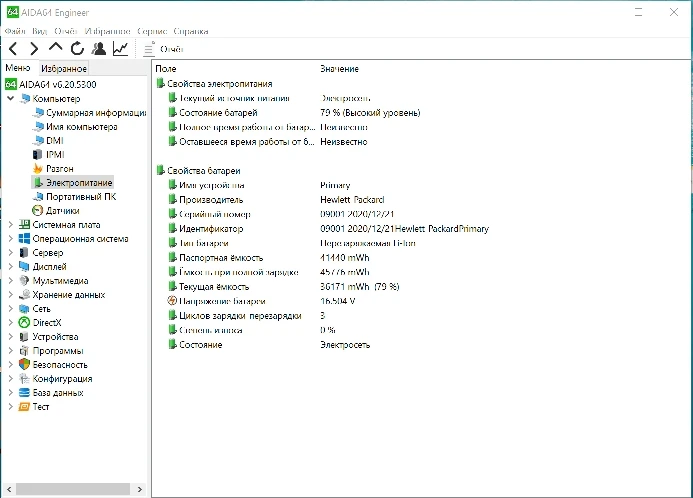This screenshot has height=498, width=693.
Task: Expand the Сервер node
Action: point(11,253)
